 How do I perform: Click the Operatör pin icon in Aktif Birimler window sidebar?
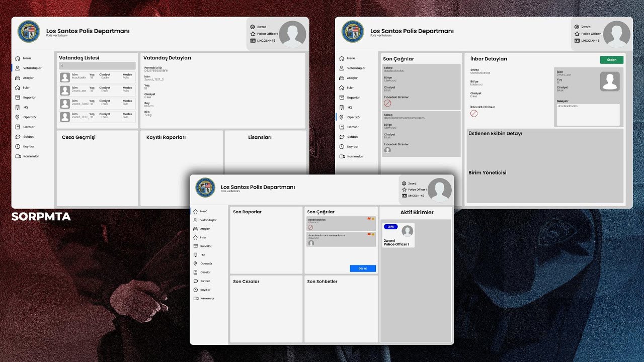pyautogui.click(x=195, y=263)
